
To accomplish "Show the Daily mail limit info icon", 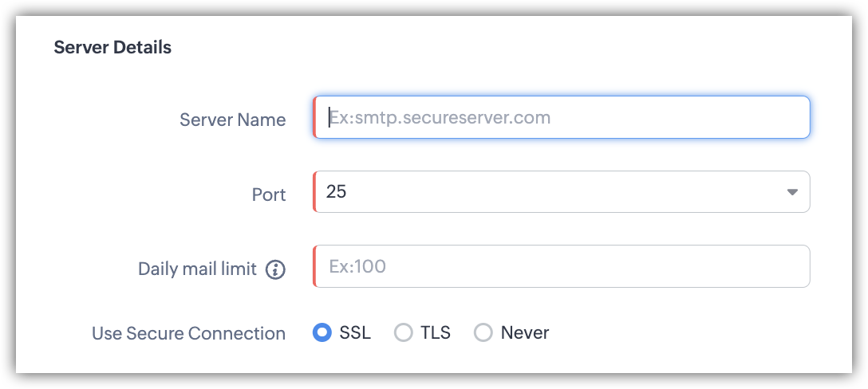I will tap(275, 269).
